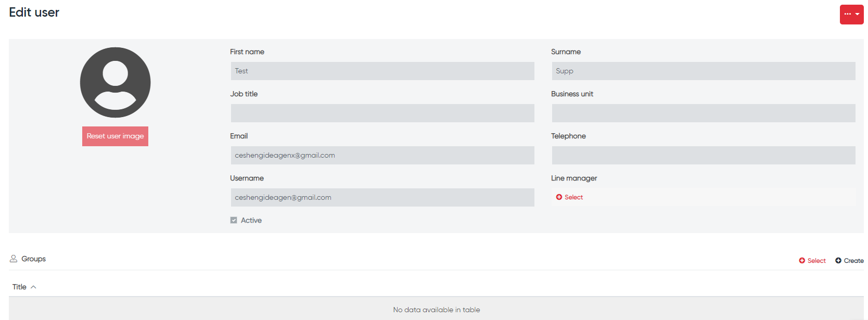Viewport: 868px width, 320px height.
Task: Focus the First name field
Action: (382, 71)
